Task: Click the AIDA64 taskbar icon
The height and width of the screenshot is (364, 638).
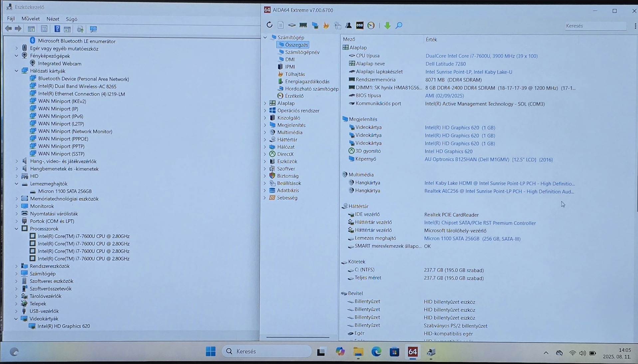Action: pyautogui.click(x=413, y=352)
